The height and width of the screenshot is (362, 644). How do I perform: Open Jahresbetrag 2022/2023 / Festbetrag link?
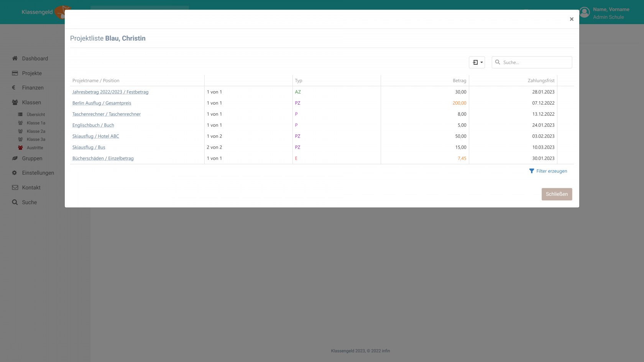point(110,92)
